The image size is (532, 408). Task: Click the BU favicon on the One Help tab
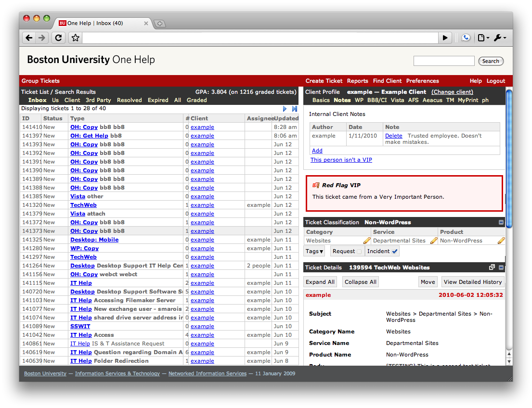click(x=63, y=23)
